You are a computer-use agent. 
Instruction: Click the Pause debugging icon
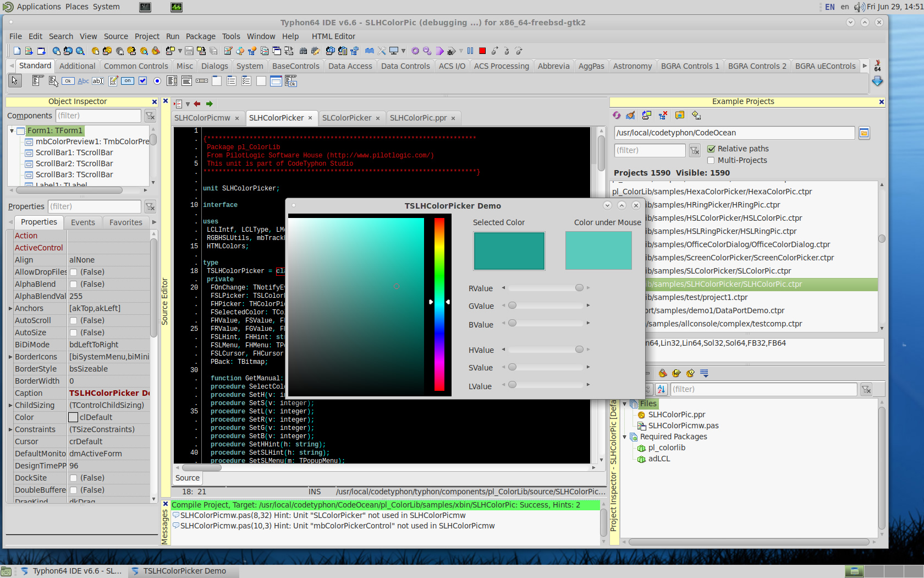470,51
